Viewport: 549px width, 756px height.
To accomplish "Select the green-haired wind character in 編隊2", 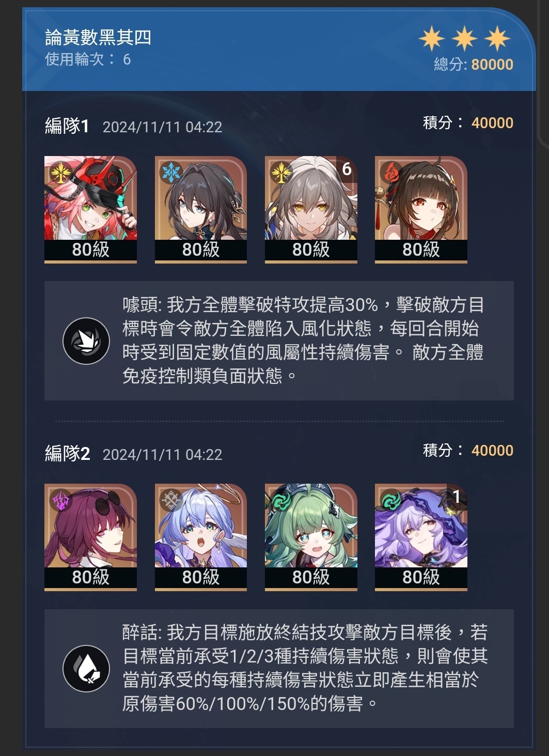I will click(311, 537).
